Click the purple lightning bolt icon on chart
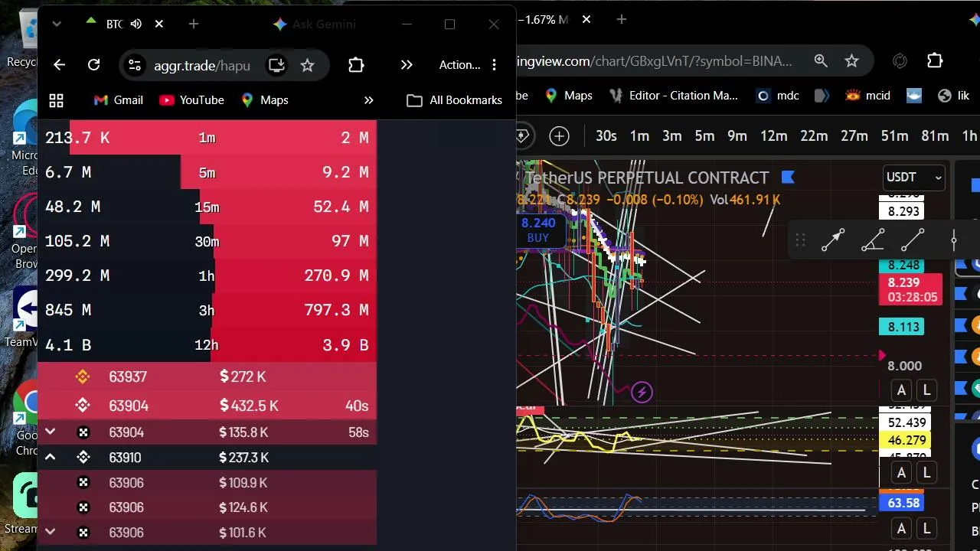The height and width of the screenshot is (551, 980). [642, 393]
